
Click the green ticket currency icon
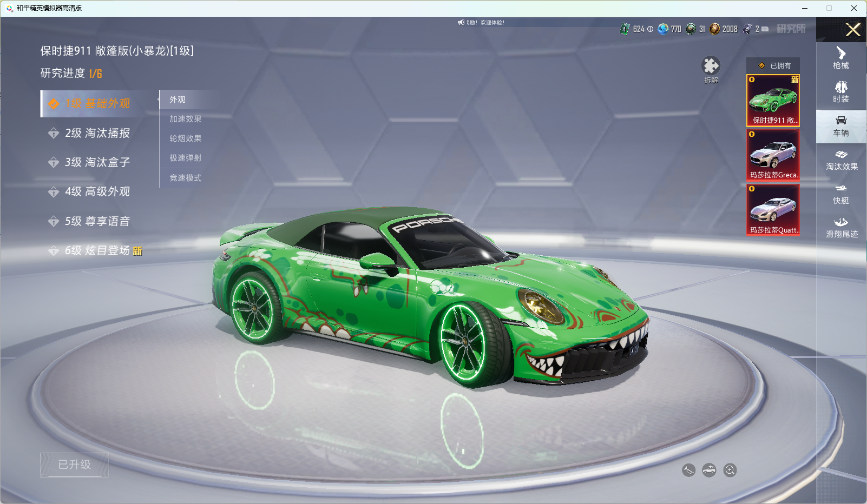625,29
